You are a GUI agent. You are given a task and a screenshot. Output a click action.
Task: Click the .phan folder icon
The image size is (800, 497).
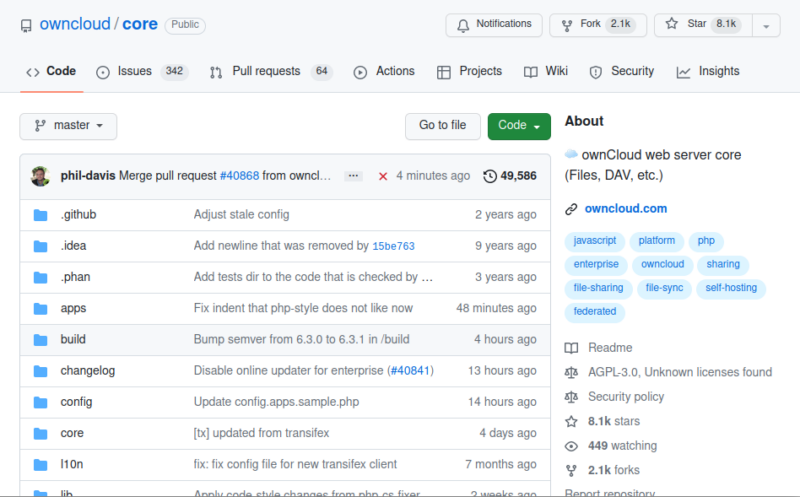[40, 277]
